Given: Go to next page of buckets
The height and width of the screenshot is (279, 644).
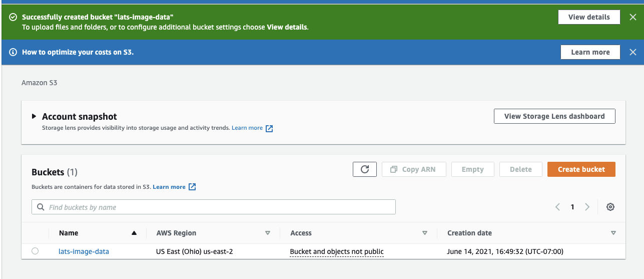Looking at the screenshot, I should coord(587,207).
